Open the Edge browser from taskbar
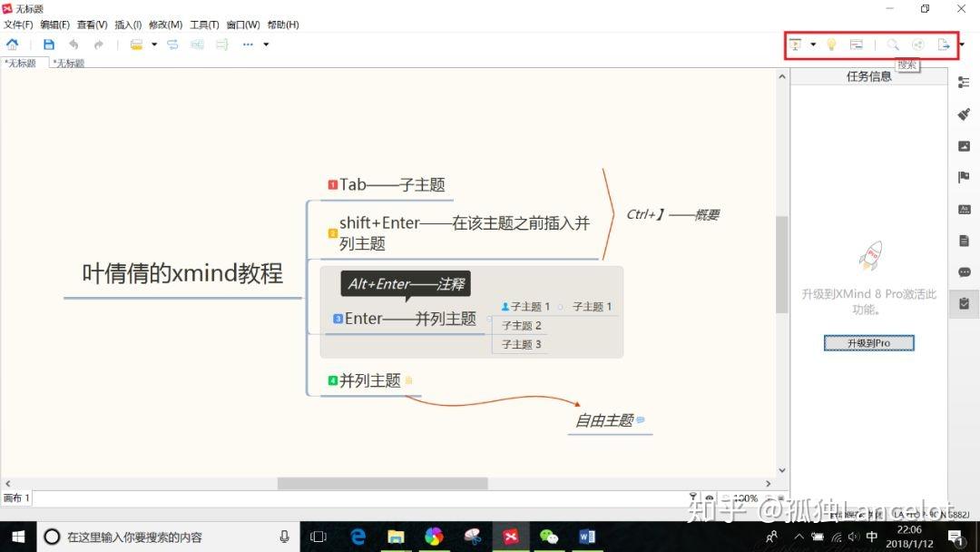This screenshot has height=552, width=980. click(x=358, y=537)
